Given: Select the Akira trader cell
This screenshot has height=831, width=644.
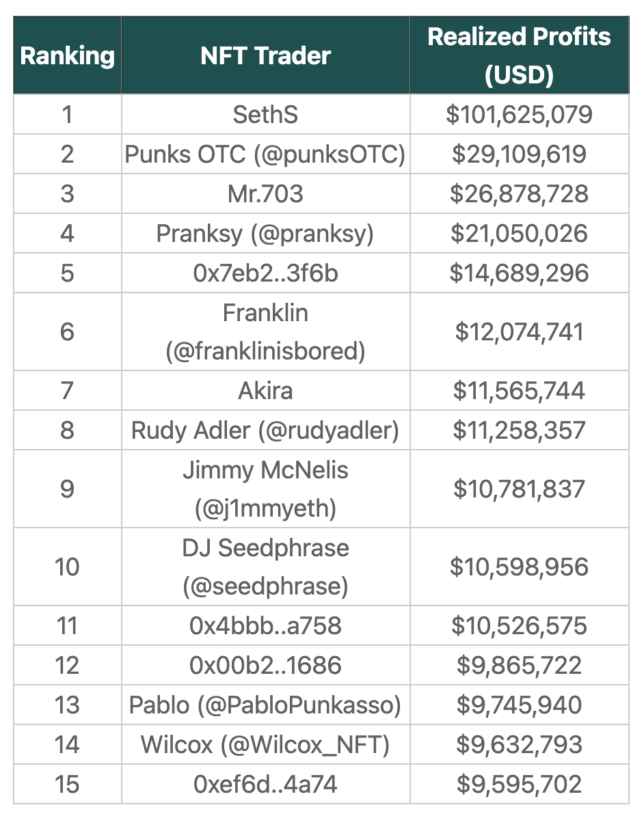Looking at the screenshot, I should [x=265, y=391].
